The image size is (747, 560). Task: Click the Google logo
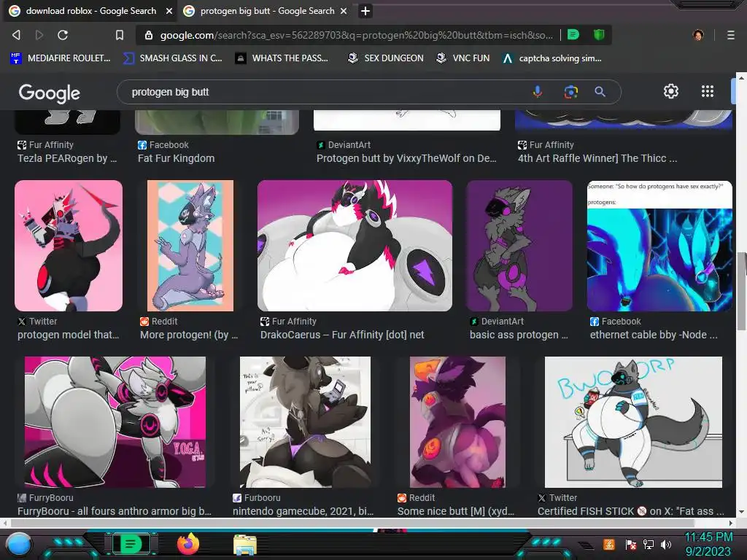[49, 93]
